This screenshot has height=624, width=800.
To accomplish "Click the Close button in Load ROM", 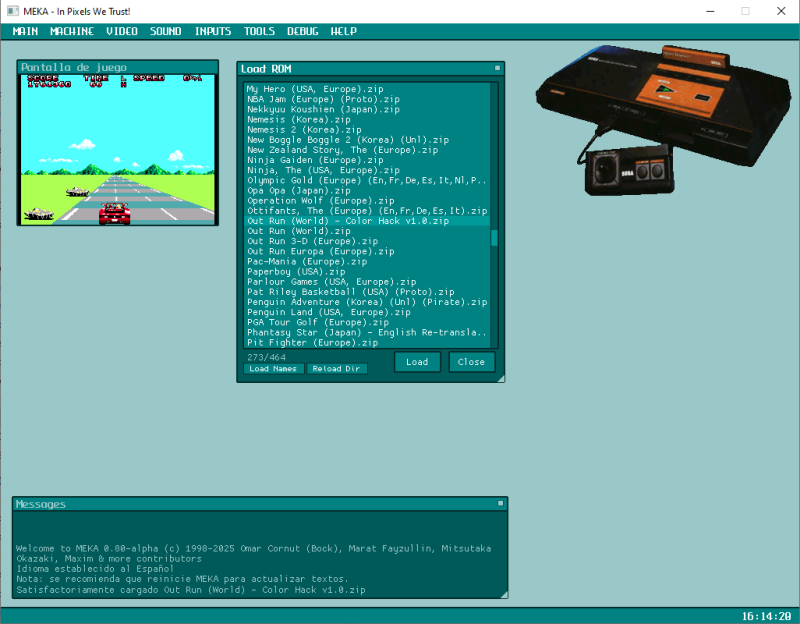I will (x=471, y=362).
